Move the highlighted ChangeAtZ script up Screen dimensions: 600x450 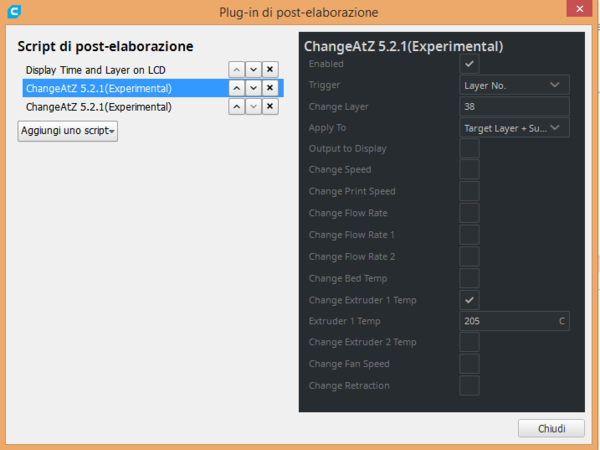pyautogui.click(x=236, y=88)
